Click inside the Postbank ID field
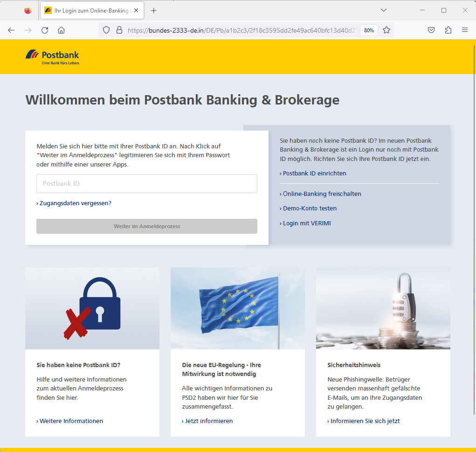This screenshot has width=476, height=452. pyautogui.click(x=146, y=184)
